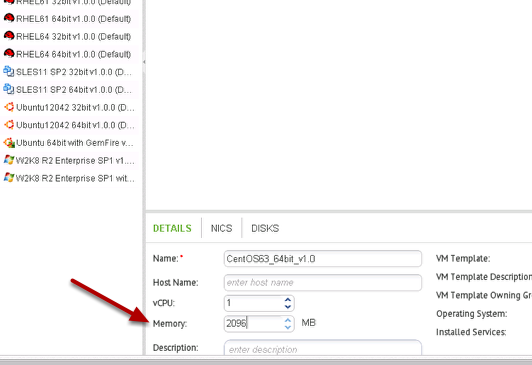Screen dimensions: 532x365
Task: Select Ubuntu12042 64bit v1.0.0 template
Action: [75, 125]
